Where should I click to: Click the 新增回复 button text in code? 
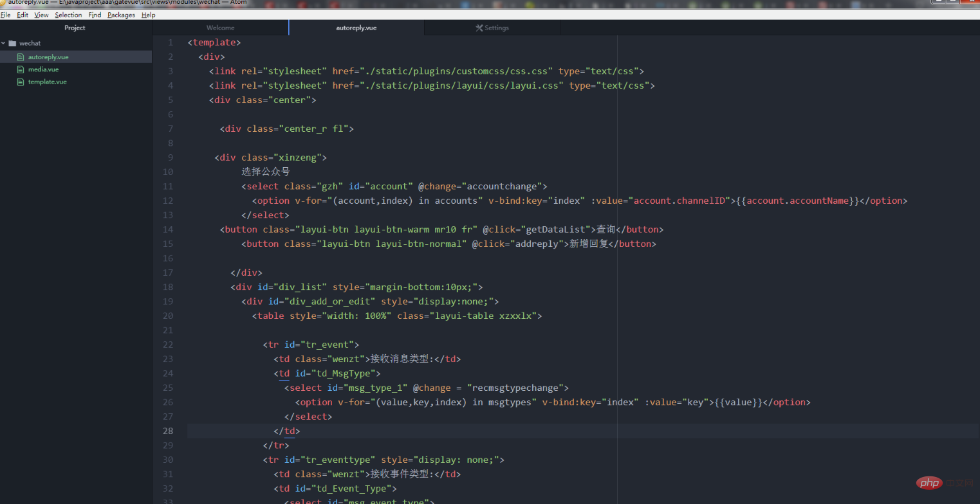coord(589,244)
